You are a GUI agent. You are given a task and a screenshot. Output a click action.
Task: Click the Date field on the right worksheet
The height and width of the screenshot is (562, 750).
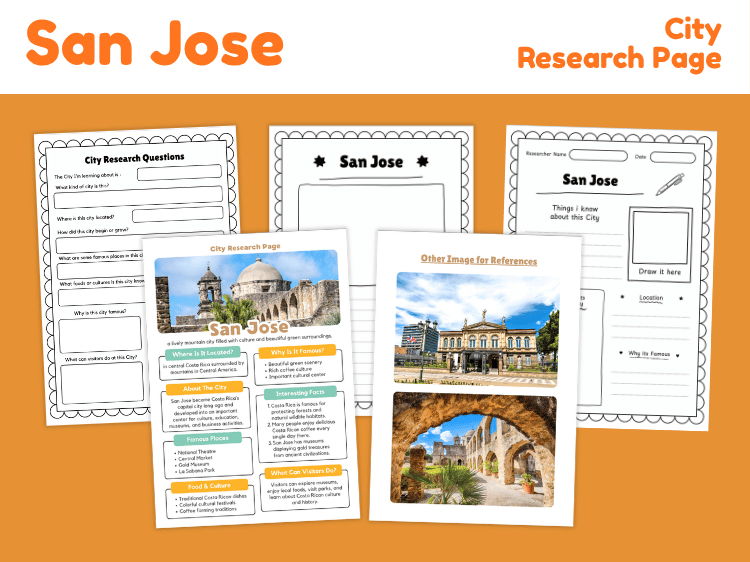[x=673, y=157]
